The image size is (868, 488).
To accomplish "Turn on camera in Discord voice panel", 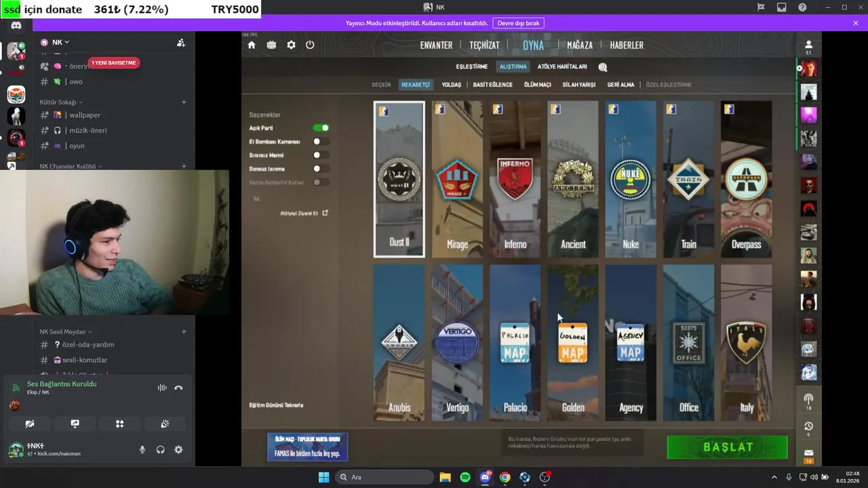I will (x=30, y=424).
